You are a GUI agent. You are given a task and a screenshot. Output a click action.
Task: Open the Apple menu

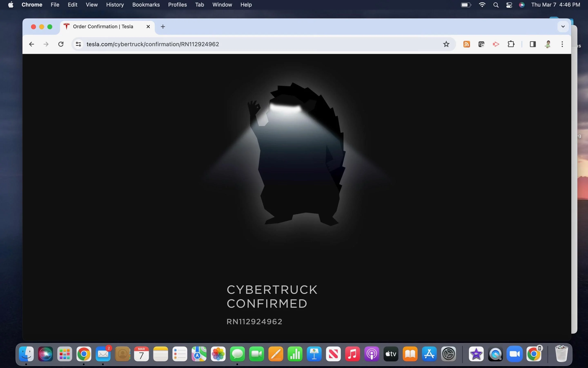[11, 5]
